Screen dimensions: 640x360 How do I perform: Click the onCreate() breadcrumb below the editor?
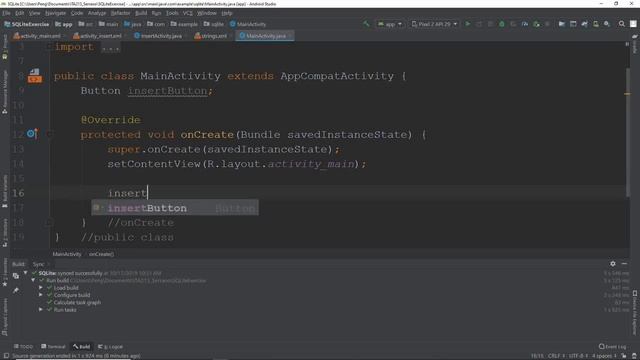(x=102, y=254)
